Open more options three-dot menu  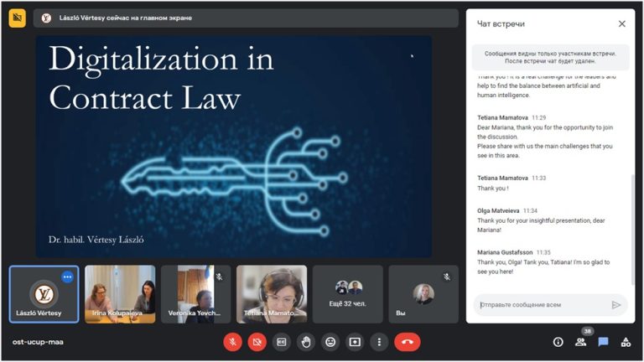pos(379,342)
